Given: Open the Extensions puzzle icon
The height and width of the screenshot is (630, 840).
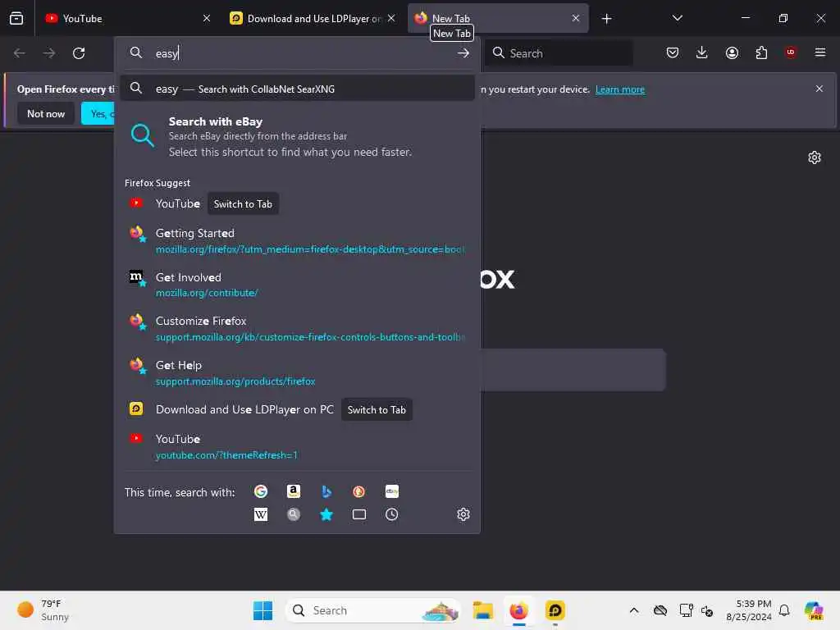Looking at the screenshot, I should click(x=761, y=52).
